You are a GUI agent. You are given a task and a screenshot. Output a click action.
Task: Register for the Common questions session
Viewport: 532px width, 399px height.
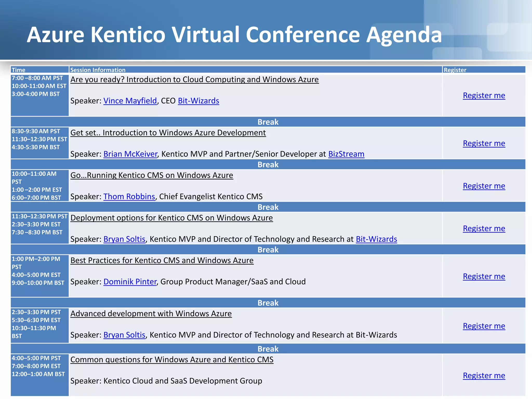(484, 376)
